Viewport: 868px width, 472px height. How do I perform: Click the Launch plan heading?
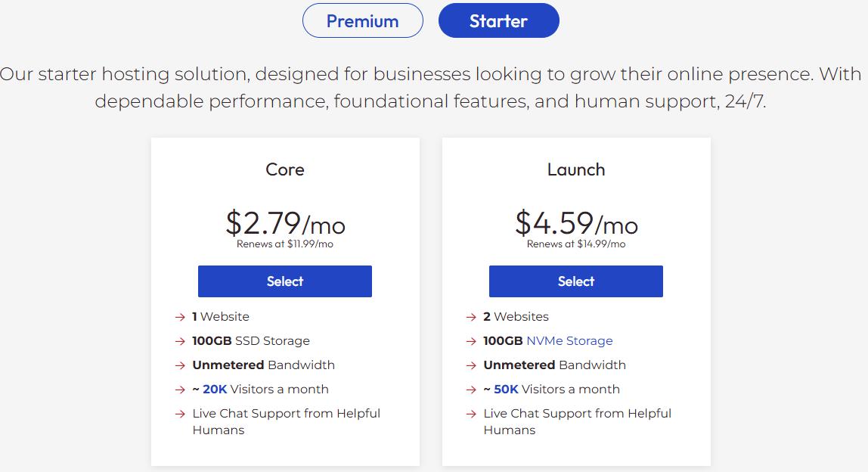[x=576, y=169]
